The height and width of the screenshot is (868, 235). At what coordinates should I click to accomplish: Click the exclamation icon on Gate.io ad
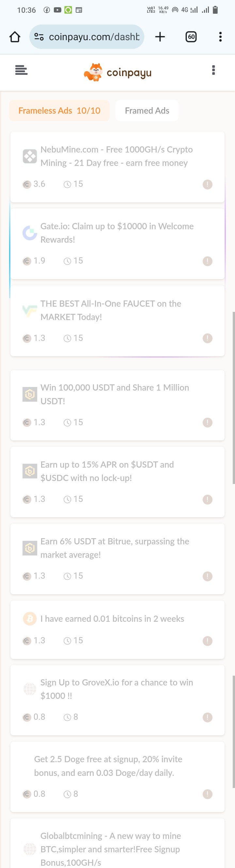pyautogui.click(x=207, y=261)
